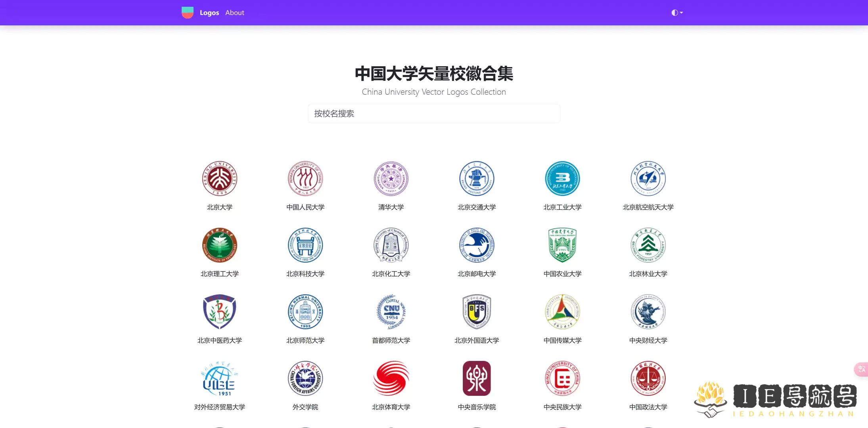
Task: Click the 中国人民大学 crest
Action: click(305, 179)
